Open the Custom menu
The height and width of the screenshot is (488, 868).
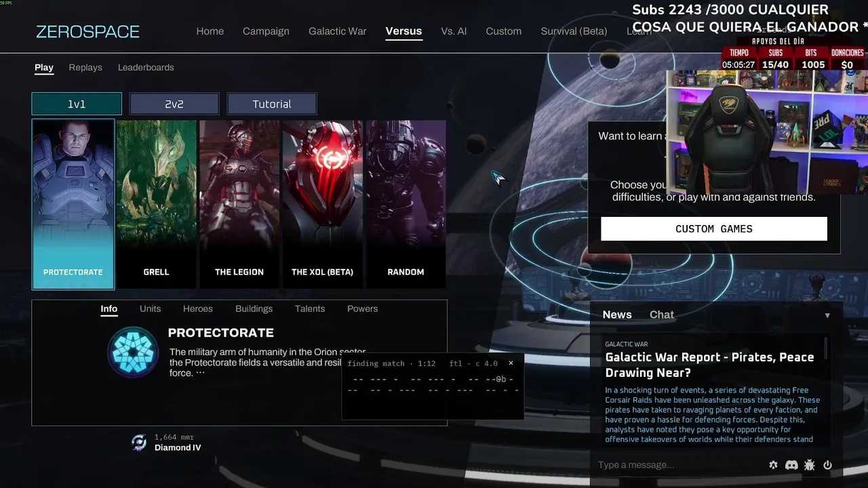click(503, 31)
